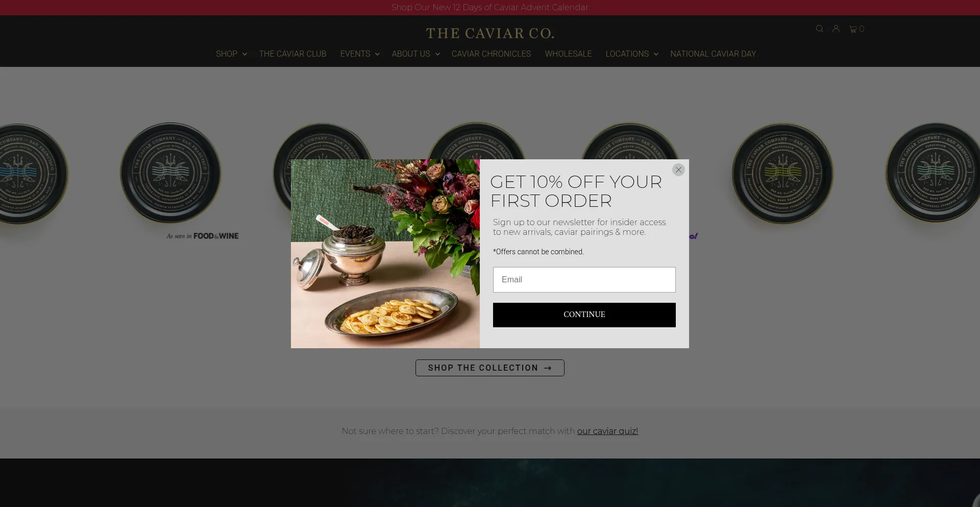
Task: Expand the Shop dropdown menu
Action: point(231,54)
